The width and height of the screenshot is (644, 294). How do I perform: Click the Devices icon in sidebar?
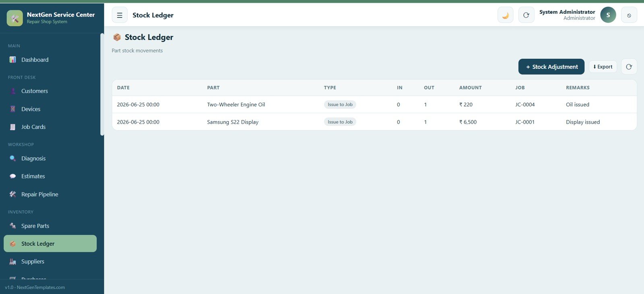13,109
